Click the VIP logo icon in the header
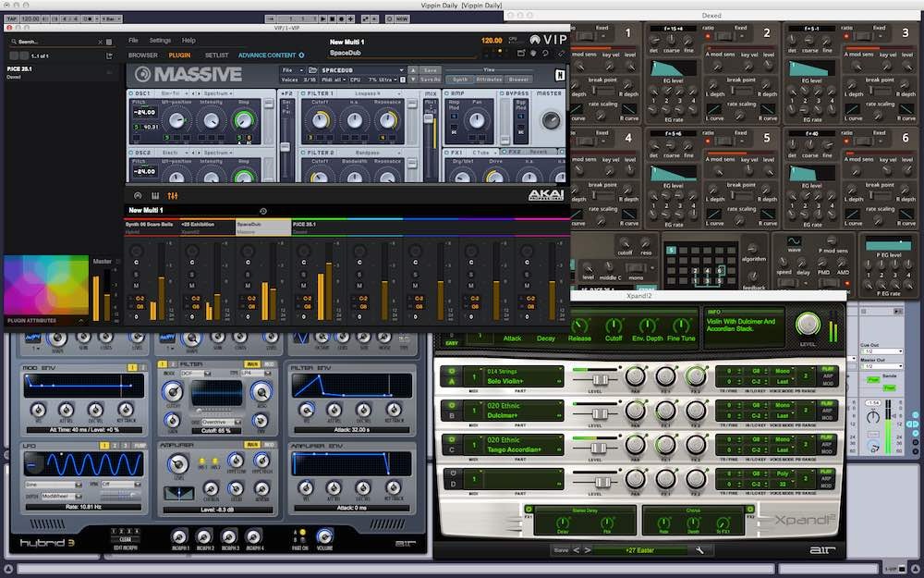Viewport: 924px width, 578px height. pos(534,39)
